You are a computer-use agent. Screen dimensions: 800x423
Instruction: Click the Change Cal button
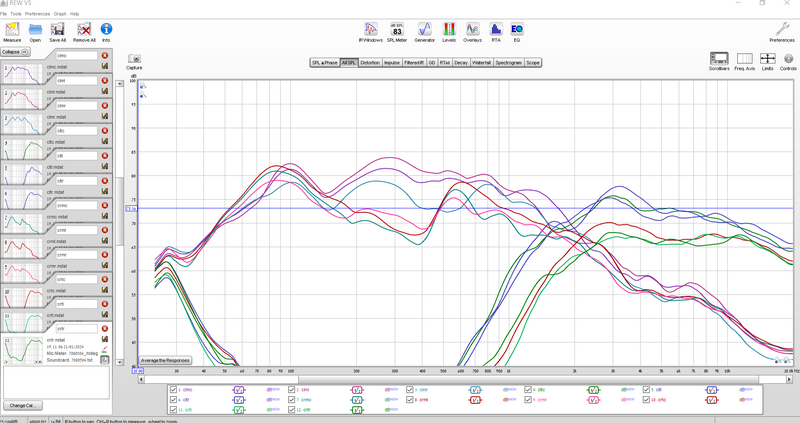22,406
